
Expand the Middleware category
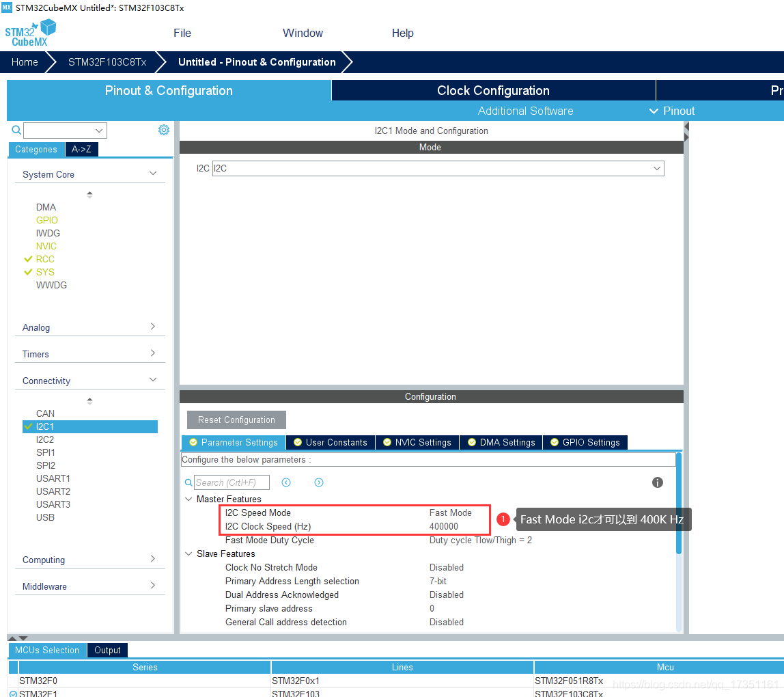(90, 586)
